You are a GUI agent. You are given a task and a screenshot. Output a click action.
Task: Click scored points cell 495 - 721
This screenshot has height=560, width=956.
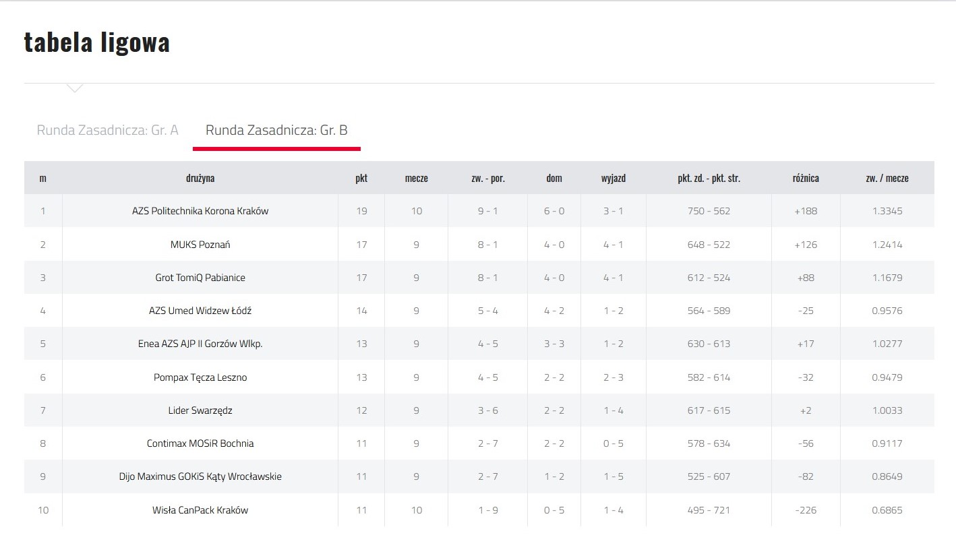click(x=709, y=510)
